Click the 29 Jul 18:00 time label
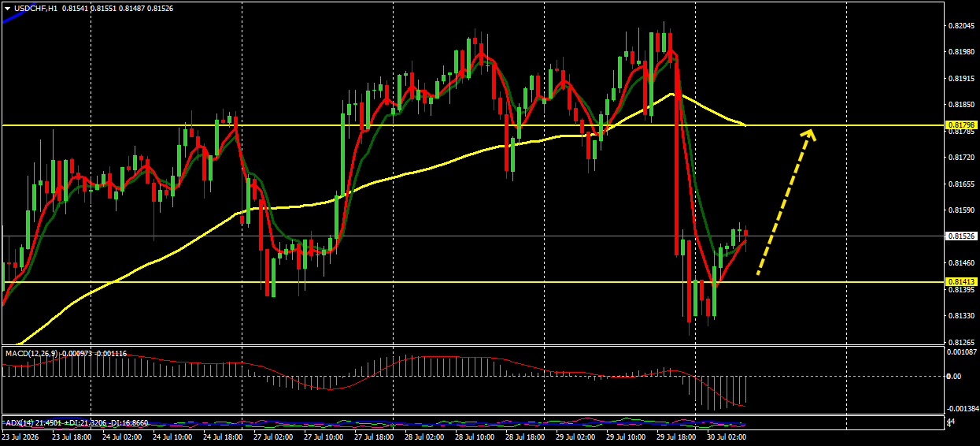This screenshot has height=446, width=980. coord(675,436)
